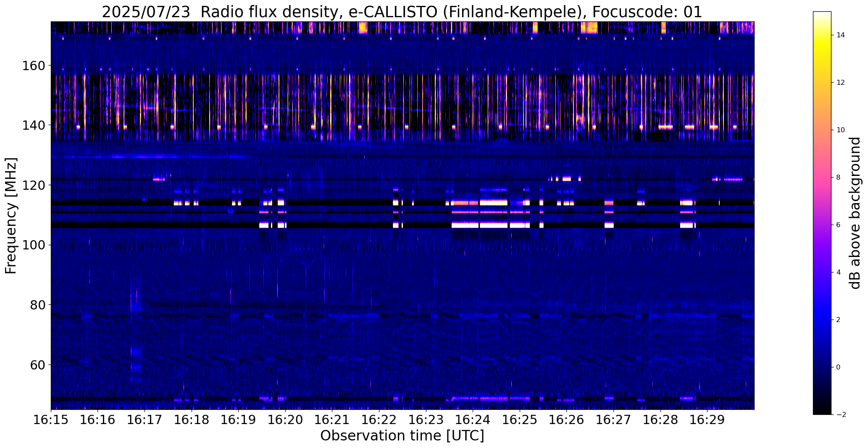This screenshot has width=868, height=448.
Task: Select the 16:25 time tick label
Action: coord(520,420)
